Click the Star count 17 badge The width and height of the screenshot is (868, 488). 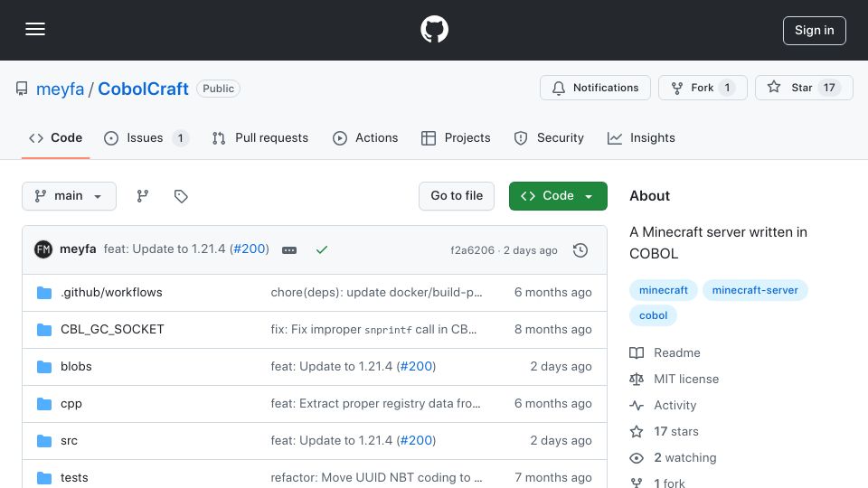click(829, 88)
